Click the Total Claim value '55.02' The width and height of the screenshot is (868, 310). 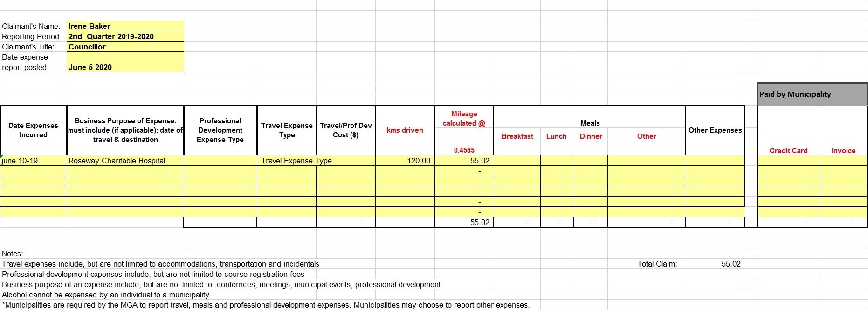(715, 264)
